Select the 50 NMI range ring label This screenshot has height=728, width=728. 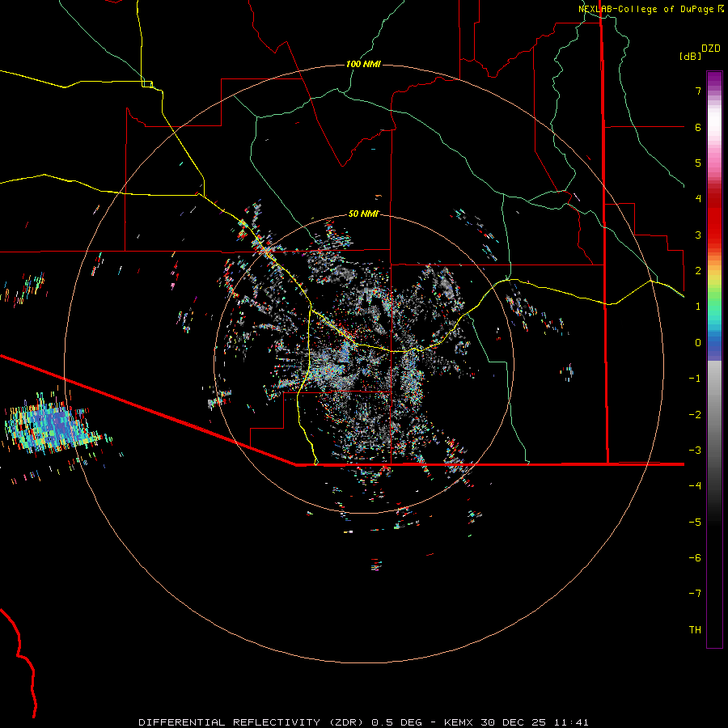[x=363, y=214]
